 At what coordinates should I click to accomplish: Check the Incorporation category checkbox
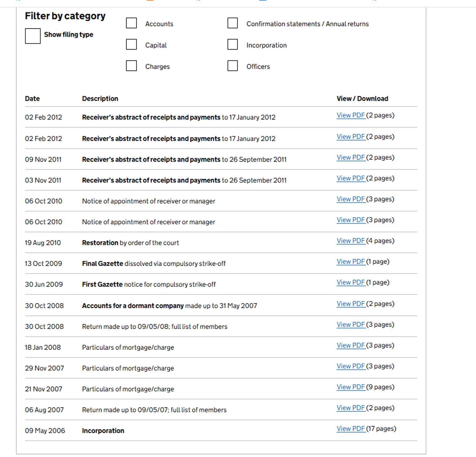233,44
